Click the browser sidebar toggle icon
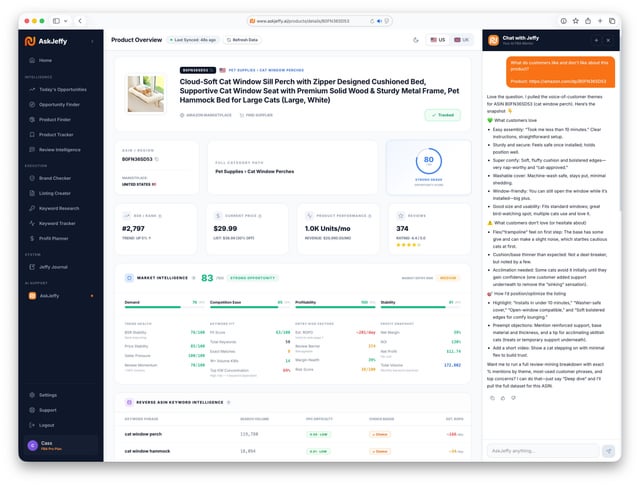 [x=56, y=21]
